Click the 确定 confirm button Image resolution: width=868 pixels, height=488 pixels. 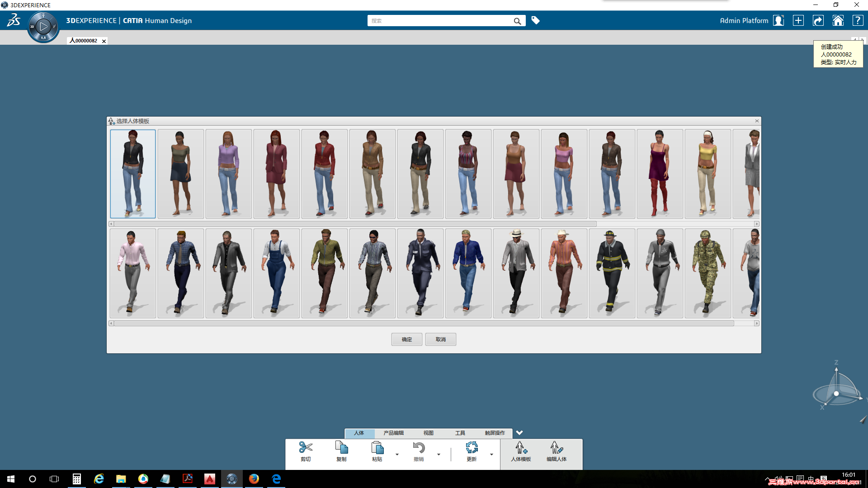(407, 339)
